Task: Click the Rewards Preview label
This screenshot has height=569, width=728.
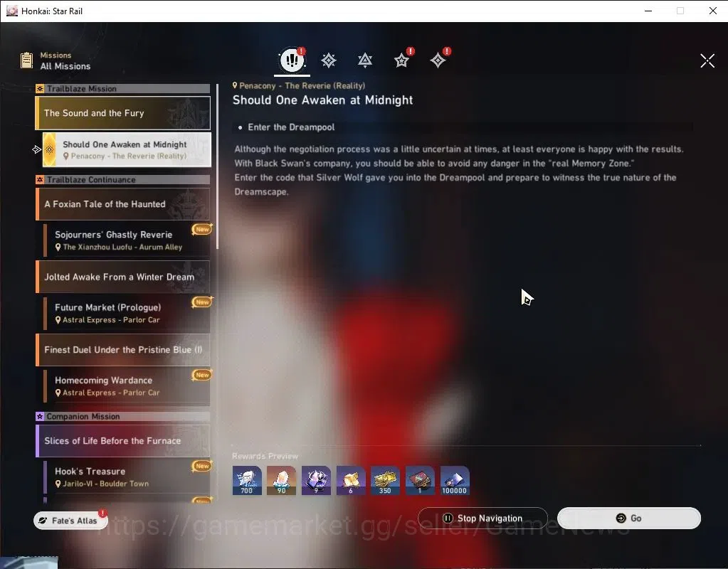Action: coord(265,456)
